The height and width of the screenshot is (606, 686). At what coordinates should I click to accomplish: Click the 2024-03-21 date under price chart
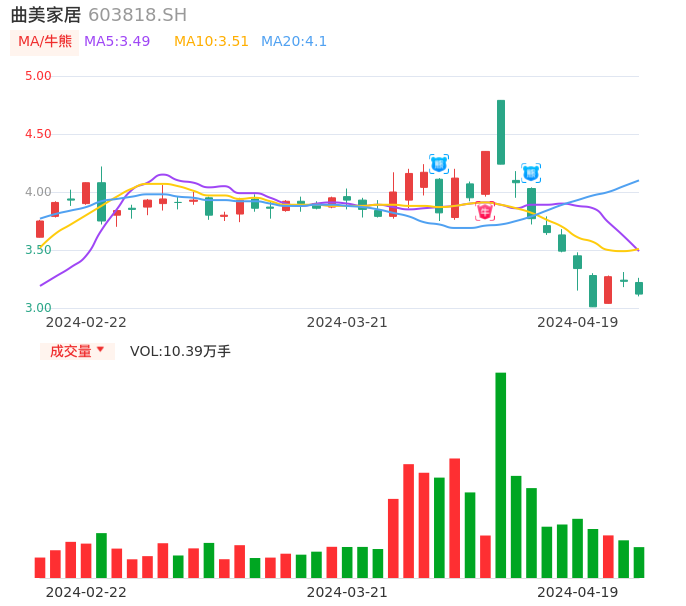[x=347, y=322]
